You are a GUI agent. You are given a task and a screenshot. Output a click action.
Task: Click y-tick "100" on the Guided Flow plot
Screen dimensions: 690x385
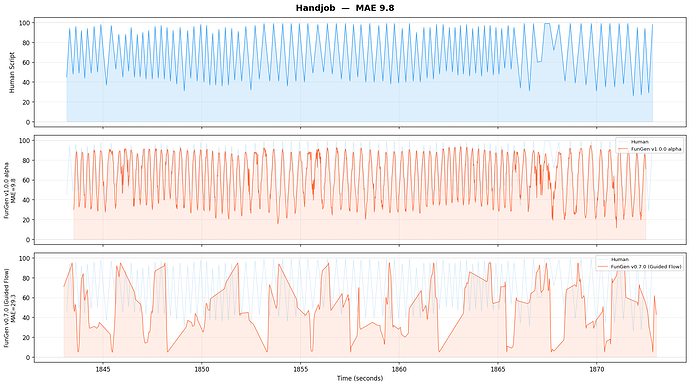point(25,258)
